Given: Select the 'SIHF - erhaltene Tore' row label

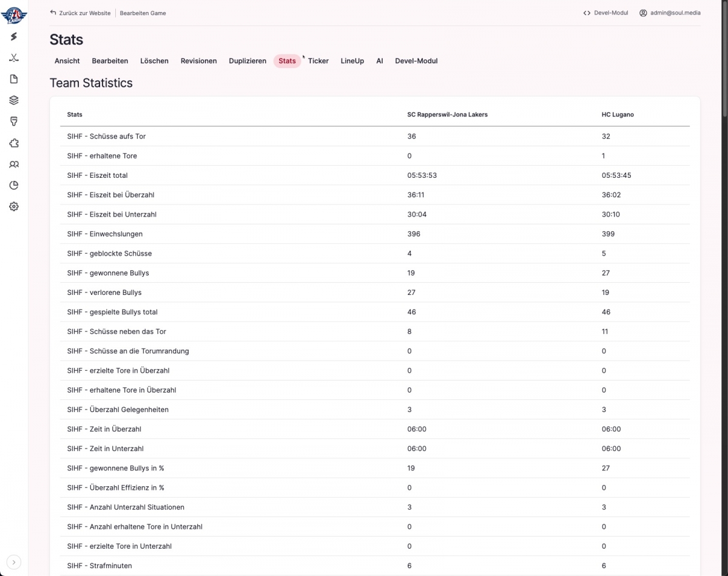Looking at the screenshot, I should coord(102,155).
